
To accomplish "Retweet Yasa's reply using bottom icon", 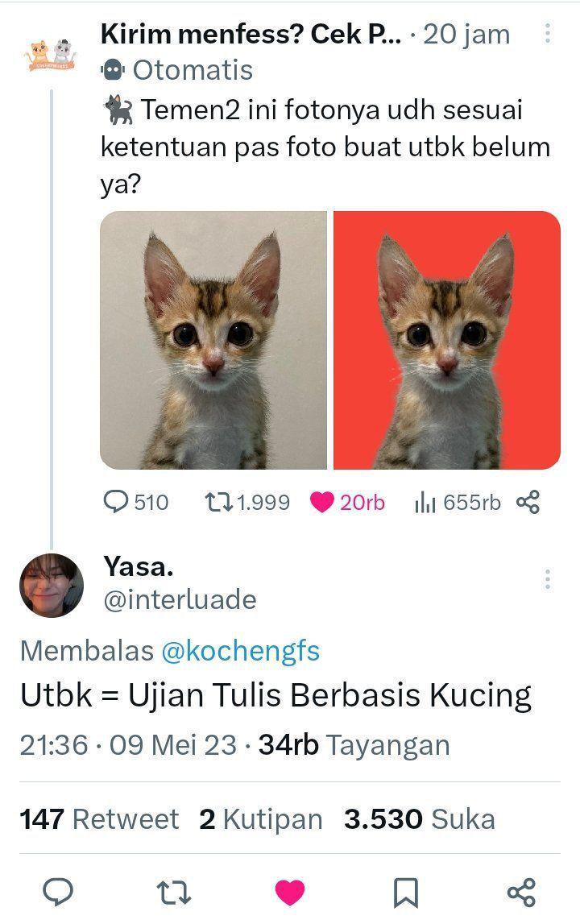I will tap(175, 892).
